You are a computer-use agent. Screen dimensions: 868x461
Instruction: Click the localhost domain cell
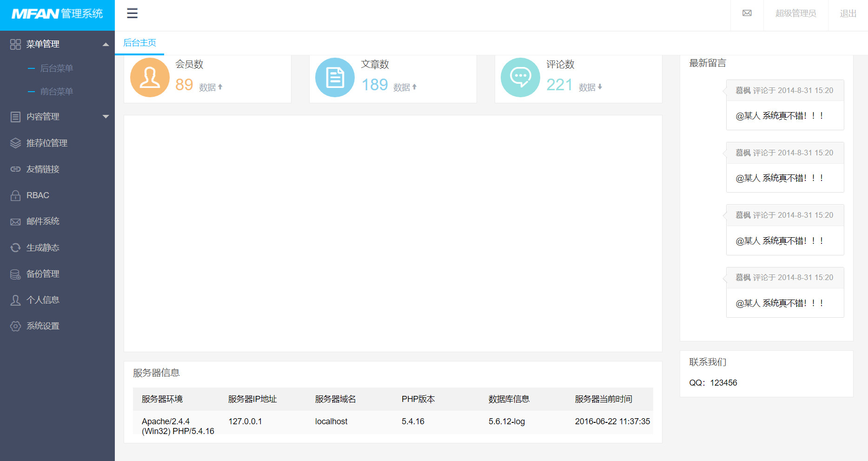(331, 421)
